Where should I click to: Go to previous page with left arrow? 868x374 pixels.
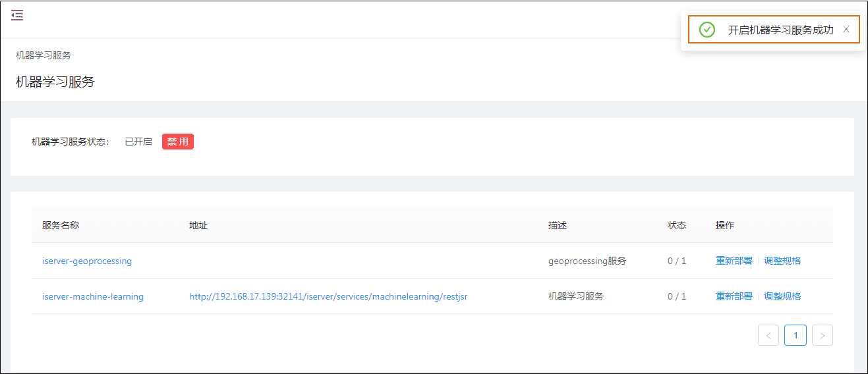(x=768, y=335)
